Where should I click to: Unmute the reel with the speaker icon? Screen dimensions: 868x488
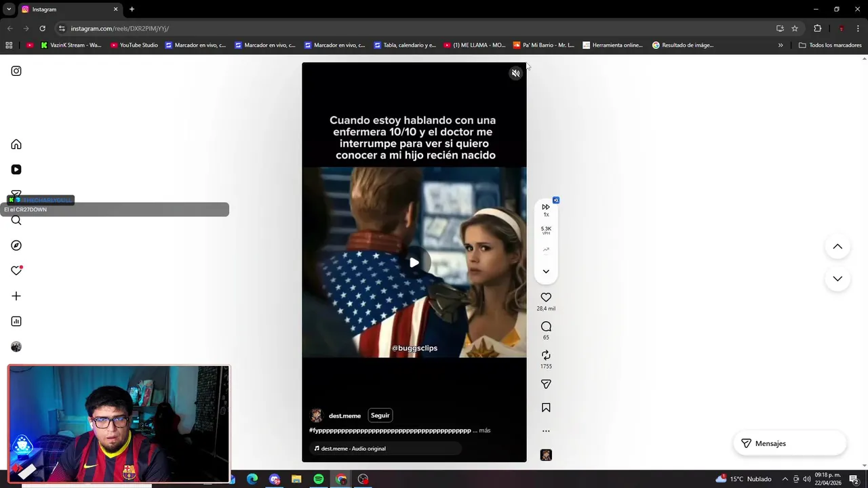point(515,73)
